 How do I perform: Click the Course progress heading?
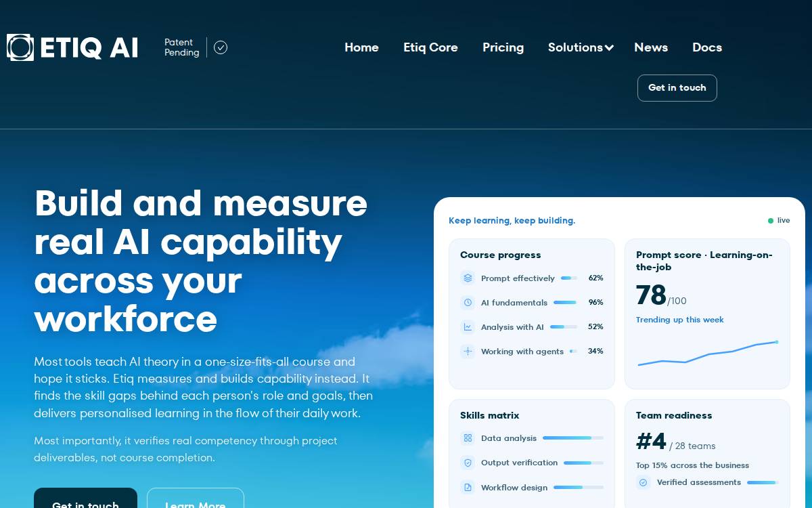pos(501,255)
